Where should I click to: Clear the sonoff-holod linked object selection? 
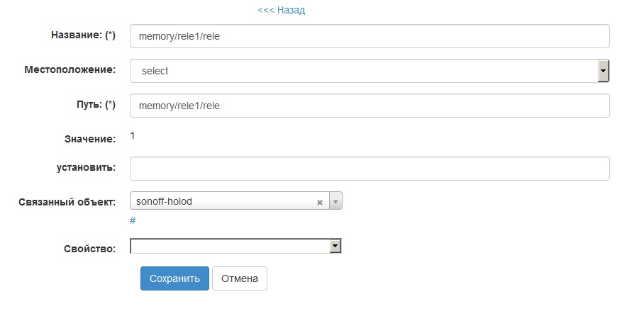320,202
